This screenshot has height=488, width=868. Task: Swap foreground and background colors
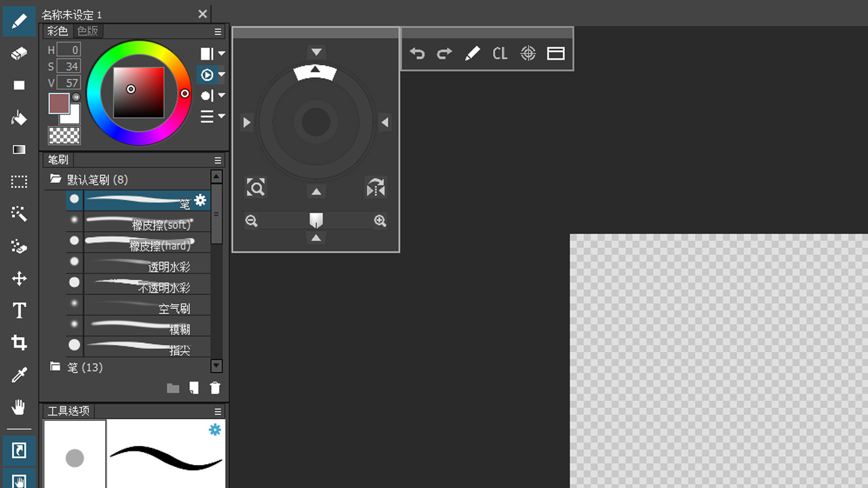tap(76, 97)
